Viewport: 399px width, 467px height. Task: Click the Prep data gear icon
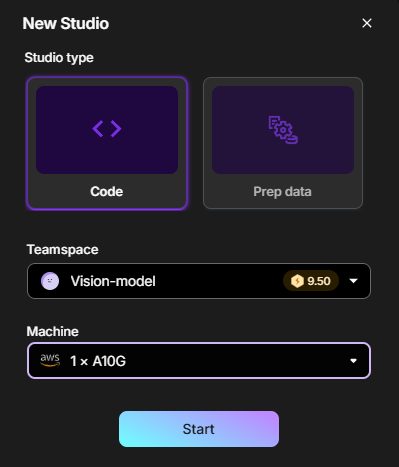[283, 130]
